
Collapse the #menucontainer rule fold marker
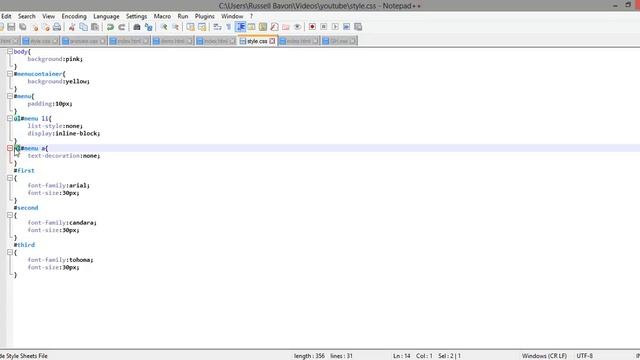(10, 74)
